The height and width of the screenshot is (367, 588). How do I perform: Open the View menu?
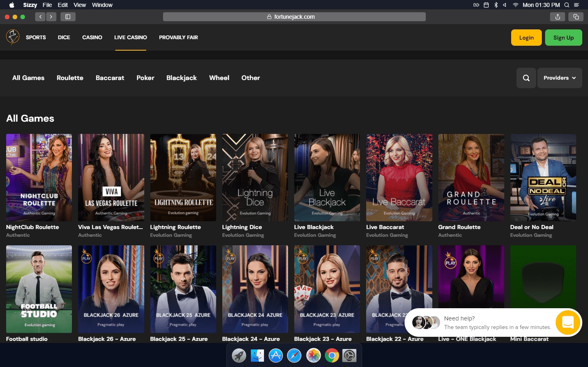click(x=80, y=5)
